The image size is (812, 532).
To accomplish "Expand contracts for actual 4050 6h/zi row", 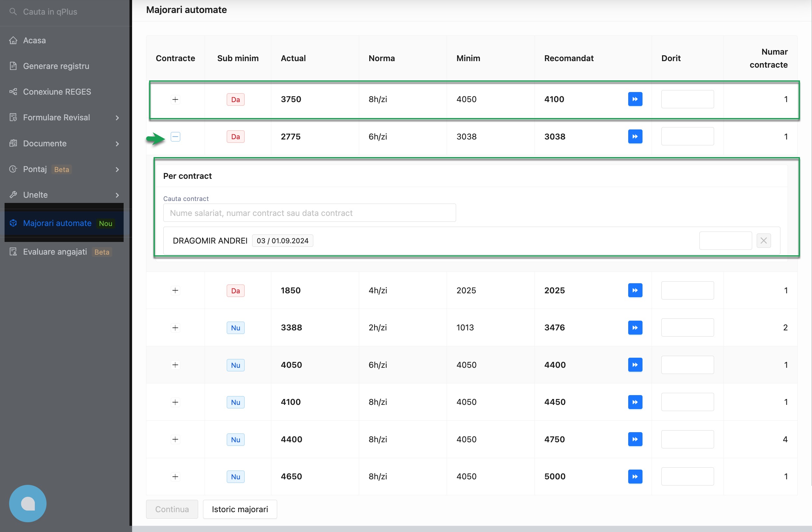I will click(175, 365).
